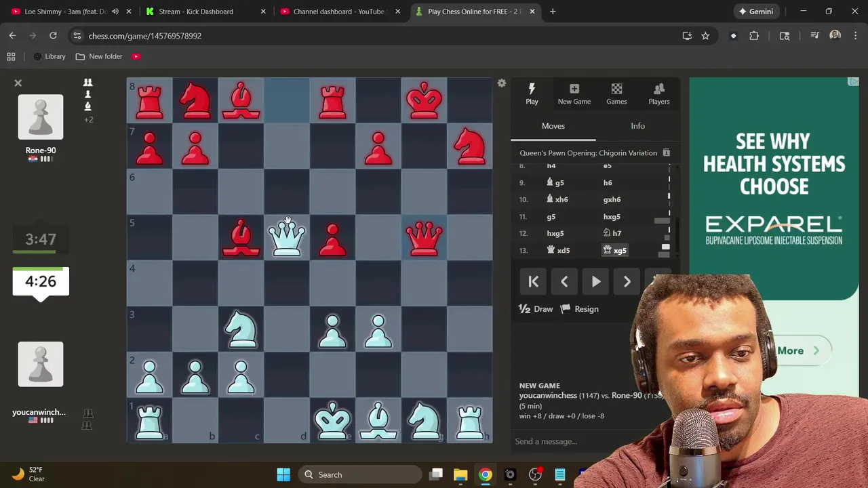The height and width of the screenshot is (488, 868).
Task: Open Chrome profile avatar
Action: tap(835, 36)
